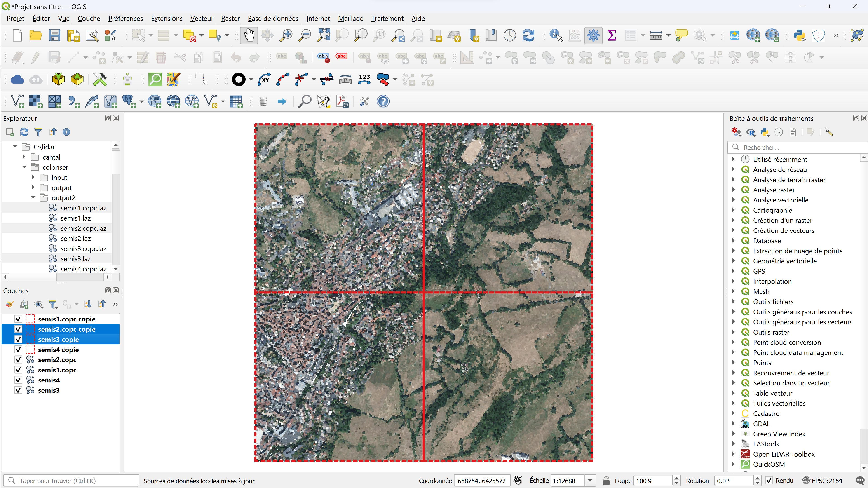Filter the Explorateur browser panel
The height and width of the screenshot is (488, 868).
[38, 132]
